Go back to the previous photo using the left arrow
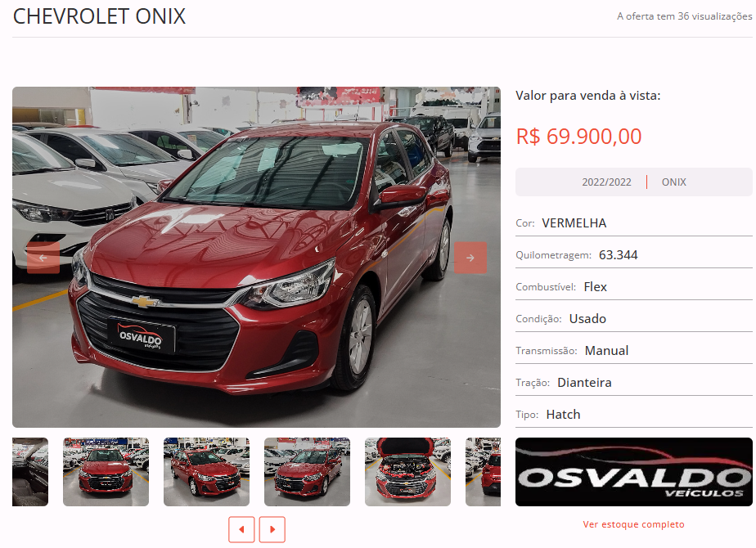 click(43, 258)
